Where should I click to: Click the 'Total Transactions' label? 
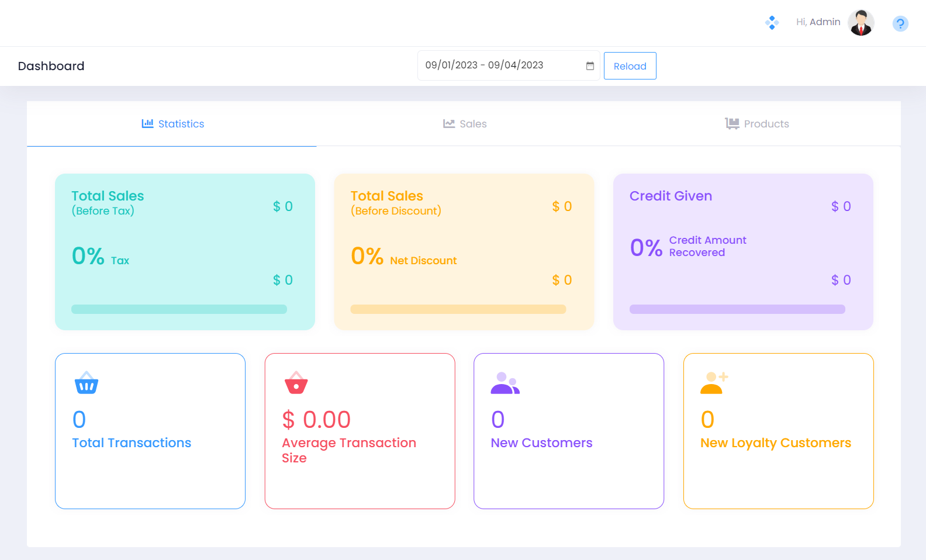point(132,443)
